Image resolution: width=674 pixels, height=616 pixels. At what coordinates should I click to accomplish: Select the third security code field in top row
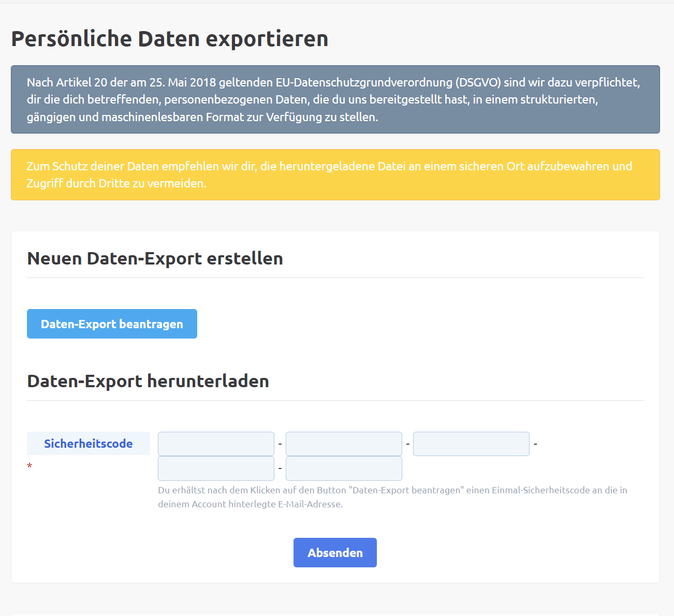tap(471, 444)
